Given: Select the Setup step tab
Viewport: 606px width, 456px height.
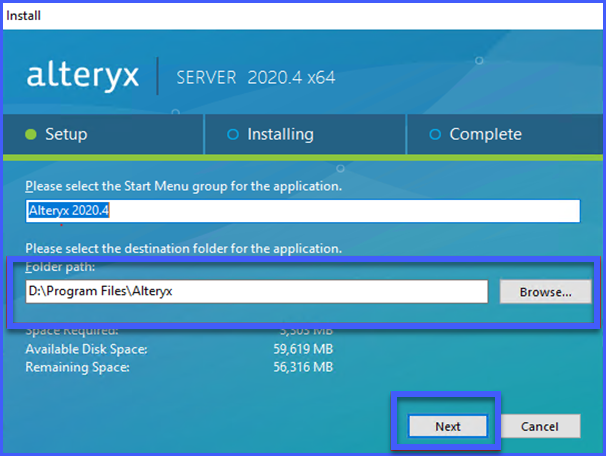Looking at the screenshot, I should (x=103, y=134).
